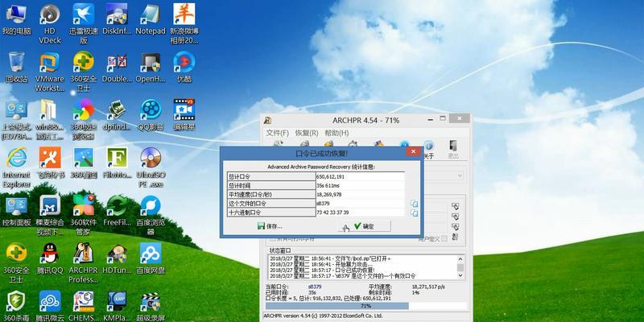The image size is (644, 322).
Task: Click the 总计口令 value 650,612,191
Action: coord(360,176)
